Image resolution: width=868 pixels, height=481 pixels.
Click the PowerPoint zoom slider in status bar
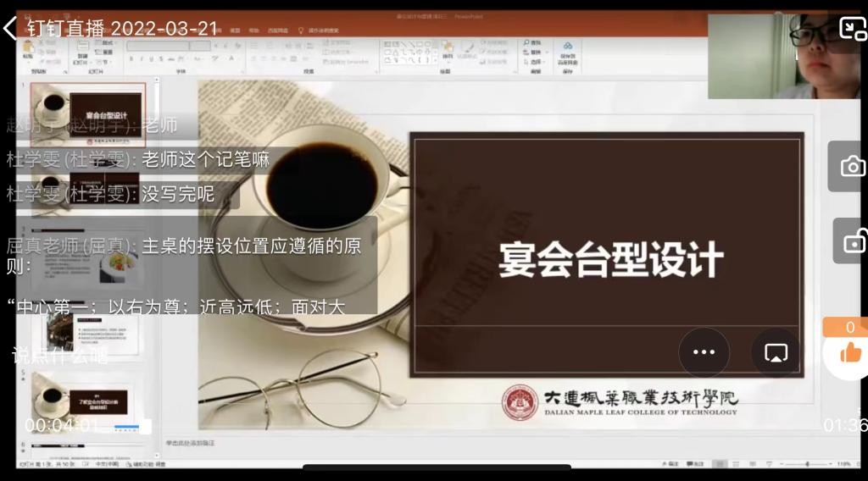pos(805,464)
